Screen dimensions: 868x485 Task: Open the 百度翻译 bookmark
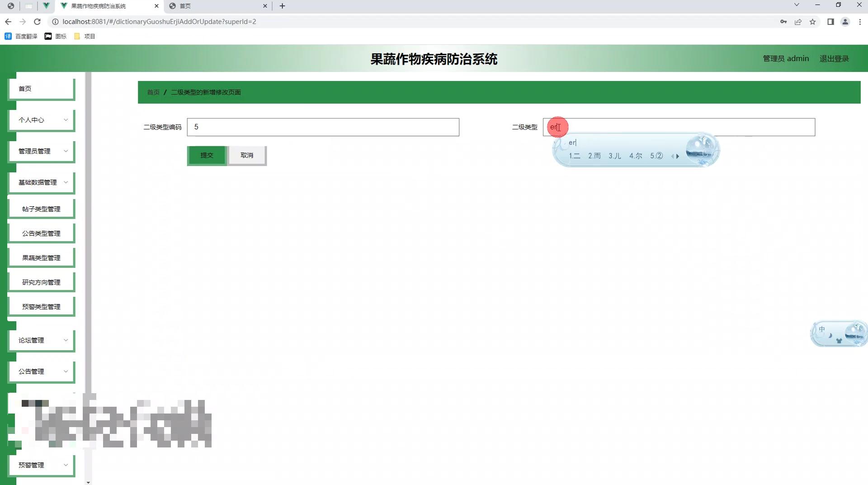click(21, 36)
